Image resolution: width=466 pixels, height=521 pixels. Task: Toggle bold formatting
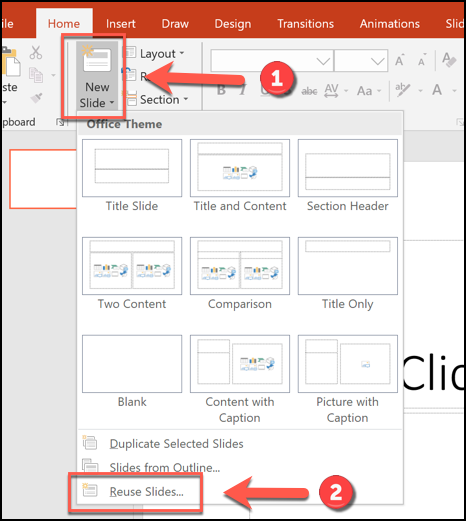[x=221, y=90]
